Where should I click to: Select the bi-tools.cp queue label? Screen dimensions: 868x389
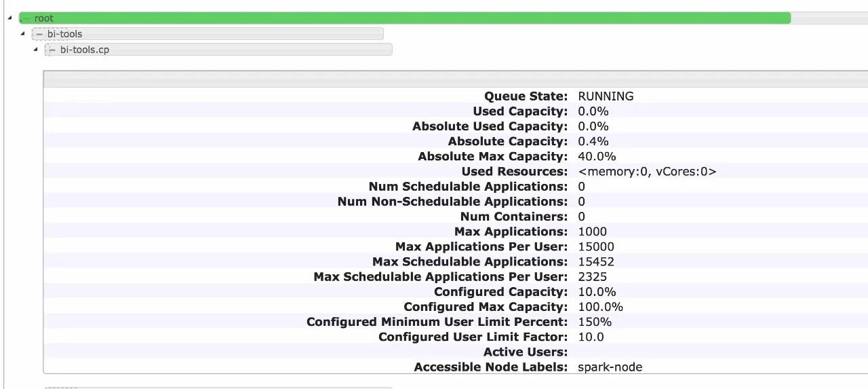pos(84,50)
